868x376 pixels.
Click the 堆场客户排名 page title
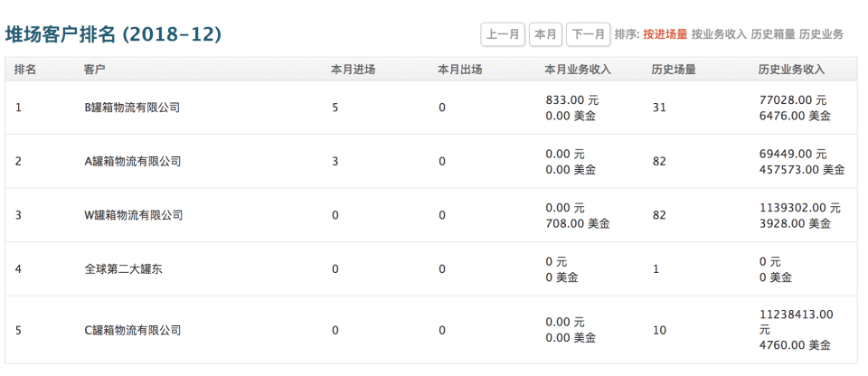[114, 34]
